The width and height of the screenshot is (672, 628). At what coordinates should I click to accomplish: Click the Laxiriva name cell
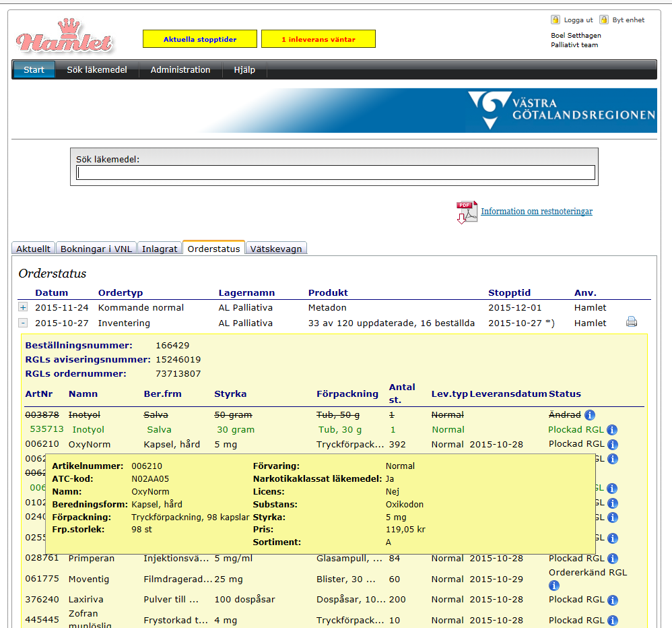[x=86, y=599]
